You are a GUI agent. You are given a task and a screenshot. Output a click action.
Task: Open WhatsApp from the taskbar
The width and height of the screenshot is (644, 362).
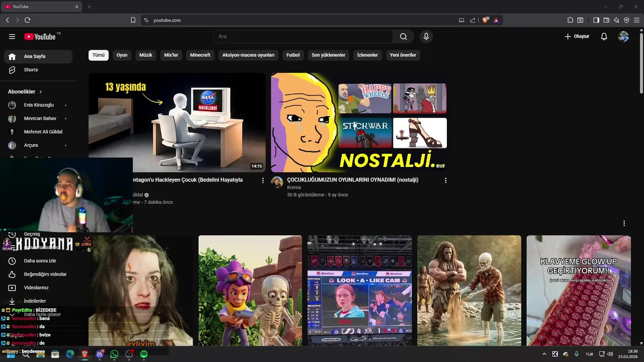pos(114,354)
